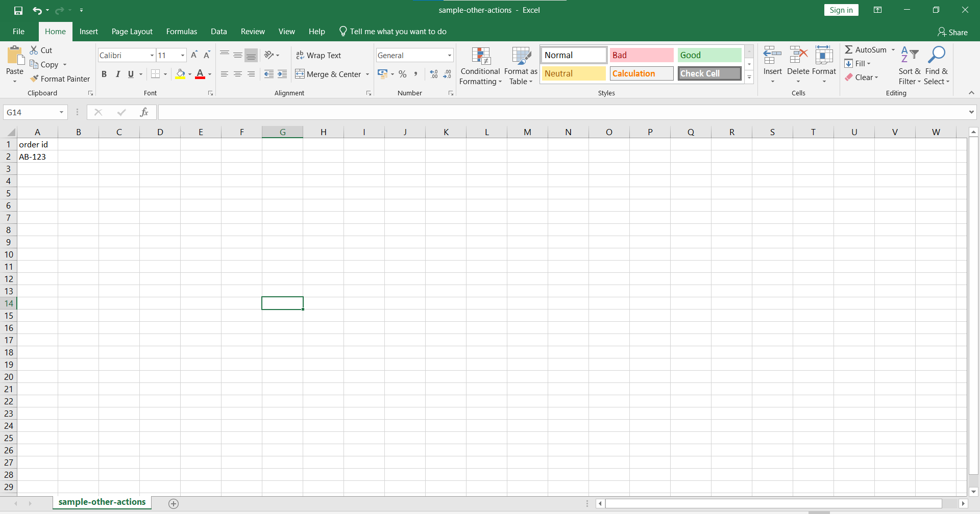Apply the Good cell style swatch
Image resolution: width=980 pixels, height=514 pixels.
(709, 55)
